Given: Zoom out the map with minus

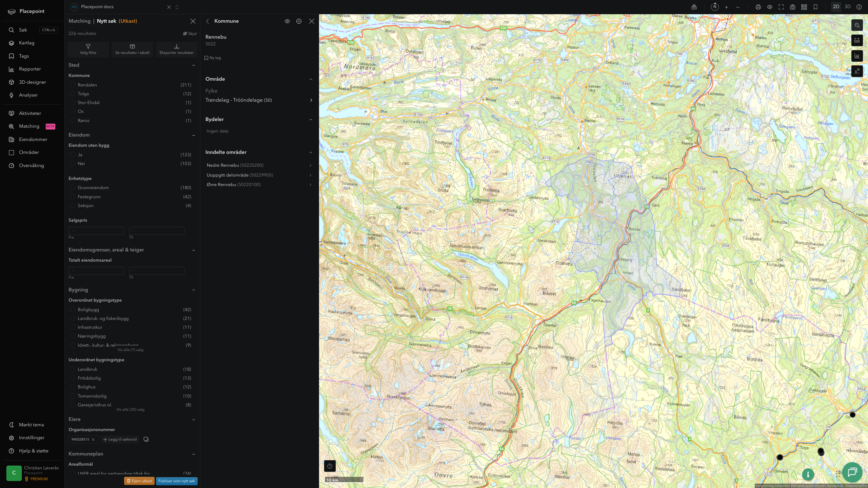Looking at the screenshot, I should [x=738, y=7].
